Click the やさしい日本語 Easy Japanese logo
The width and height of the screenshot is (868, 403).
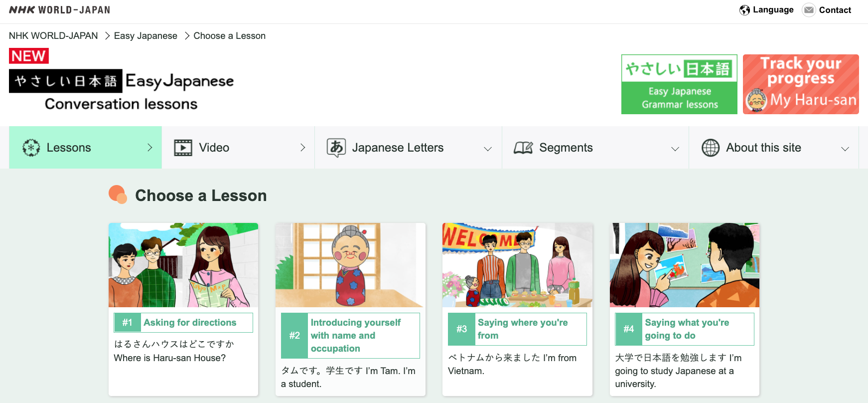(122, 81)
